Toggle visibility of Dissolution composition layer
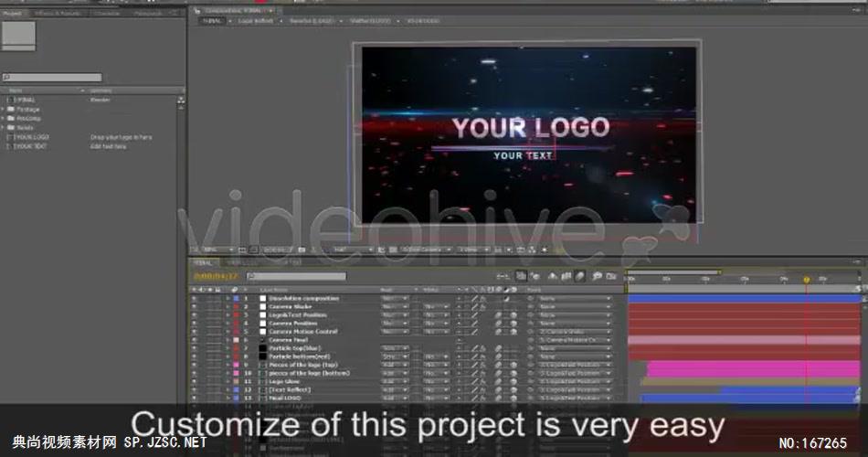Viewport: 868px width, 457px height. click(x=194, y=299)
